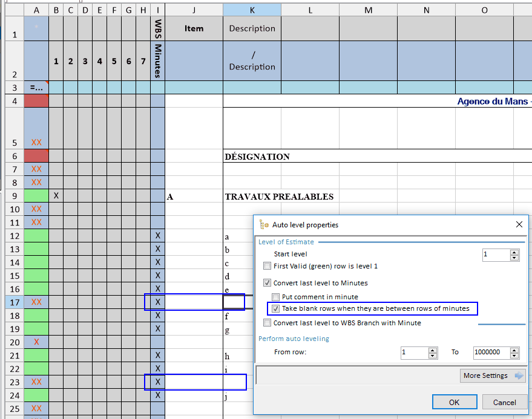The width and height of the screenshot is (532, 419).
Task: Tick the 'Put comment in minute' checkbox
Action: tap(276, 297)
